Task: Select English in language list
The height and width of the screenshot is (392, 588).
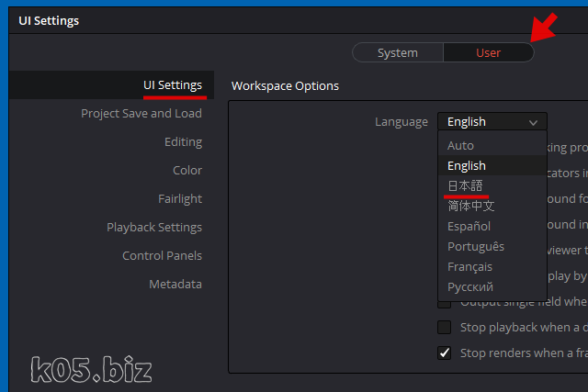Action: pos(466,166)
